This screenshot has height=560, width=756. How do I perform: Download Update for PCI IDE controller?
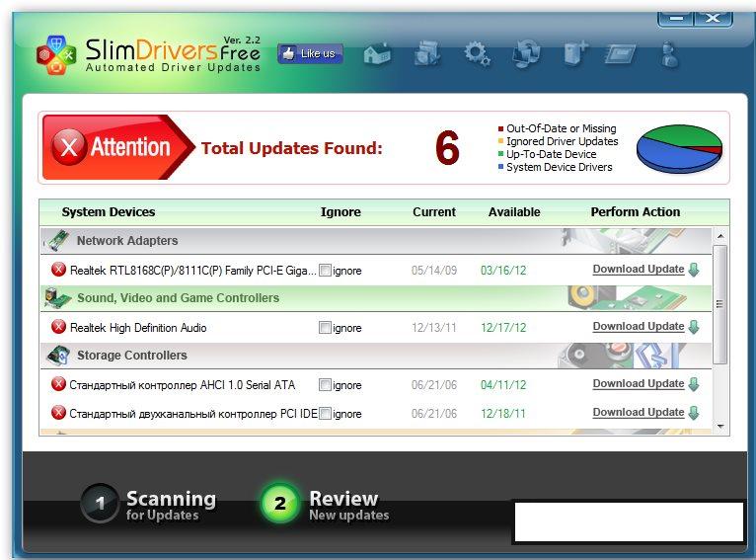coord(639,413)
